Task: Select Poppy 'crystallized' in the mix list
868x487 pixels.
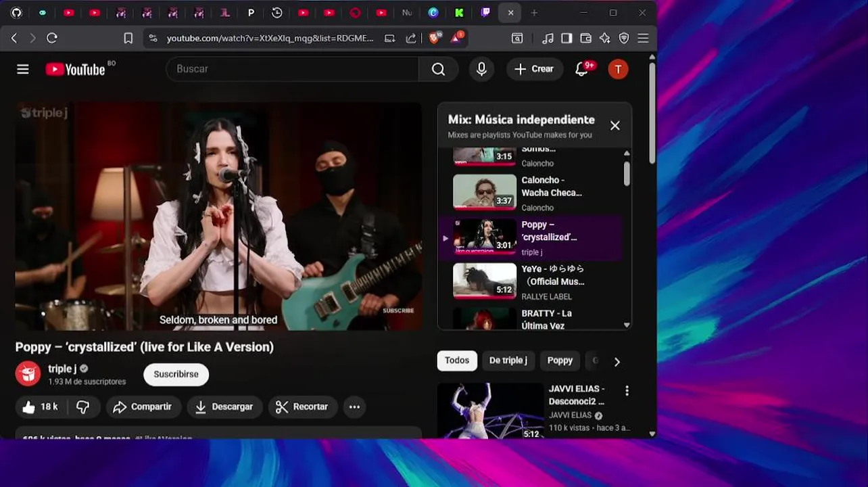Action: click(x=531, y=238)
